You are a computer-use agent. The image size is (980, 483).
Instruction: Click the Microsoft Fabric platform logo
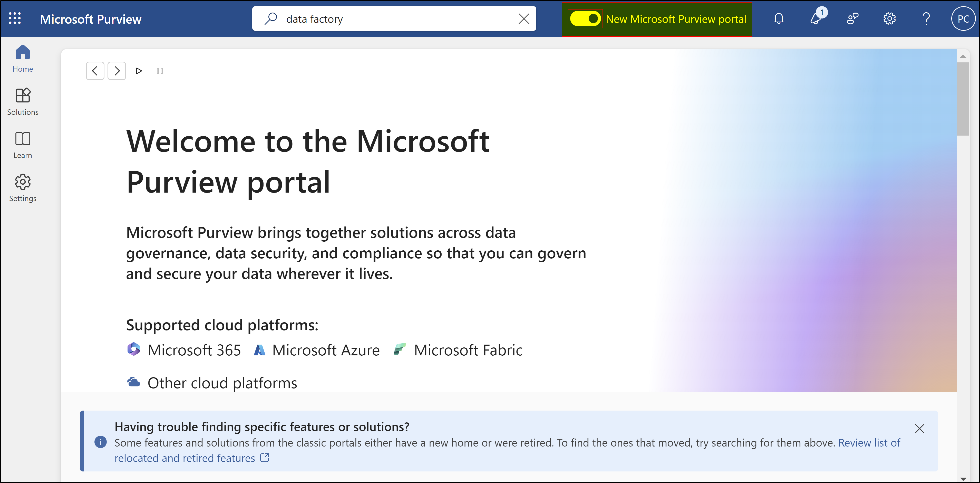(x=400, y=349)
